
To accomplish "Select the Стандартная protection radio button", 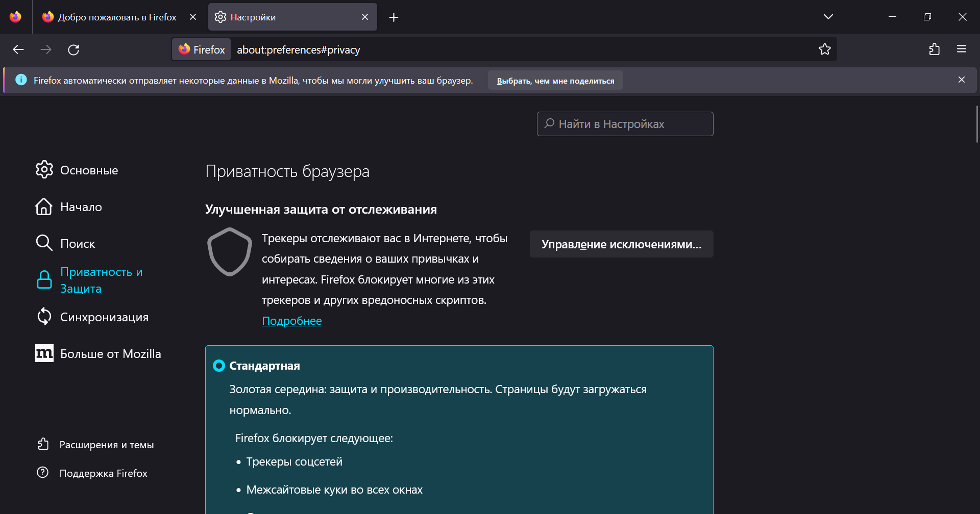I will click(x=219, y=366).
